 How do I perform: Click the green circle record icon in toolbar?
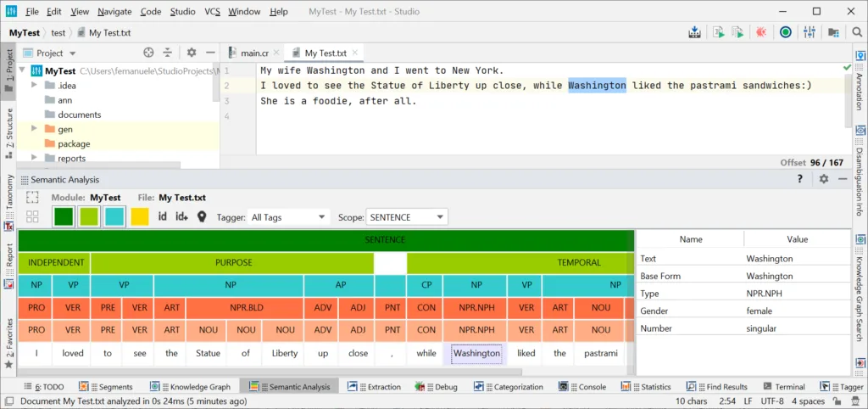click(x=786, y=33)
